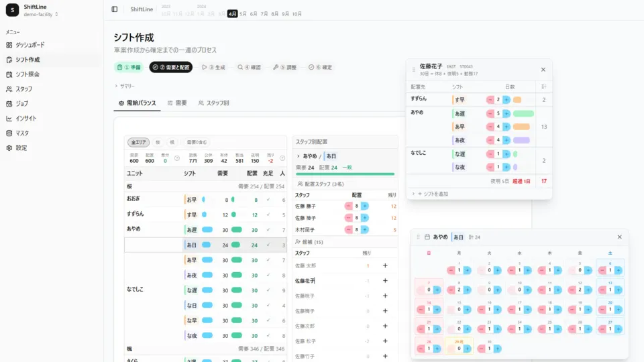
Task: Click the help icon beside 残り summary
Action: (281, 158)
